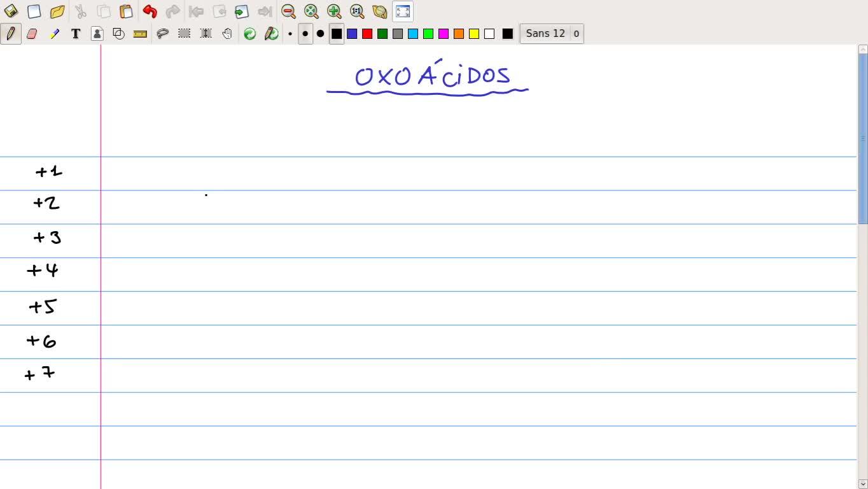The image size is (868, 489).
Task: Select the Highlighter tool
Action: tap(54, 34)
